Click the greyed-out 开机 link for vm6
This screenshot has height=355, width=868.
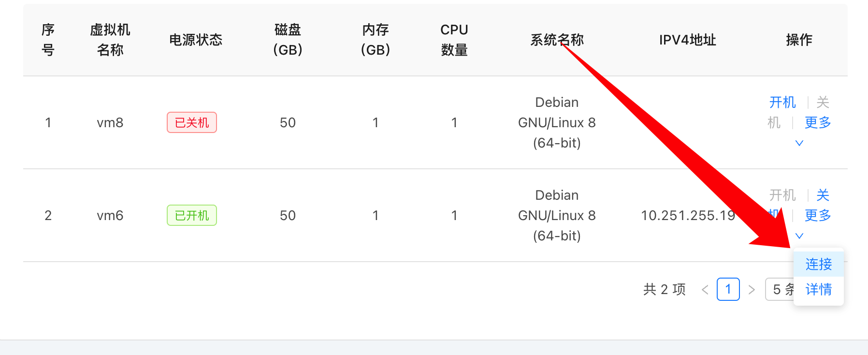(x=782, y=195)
